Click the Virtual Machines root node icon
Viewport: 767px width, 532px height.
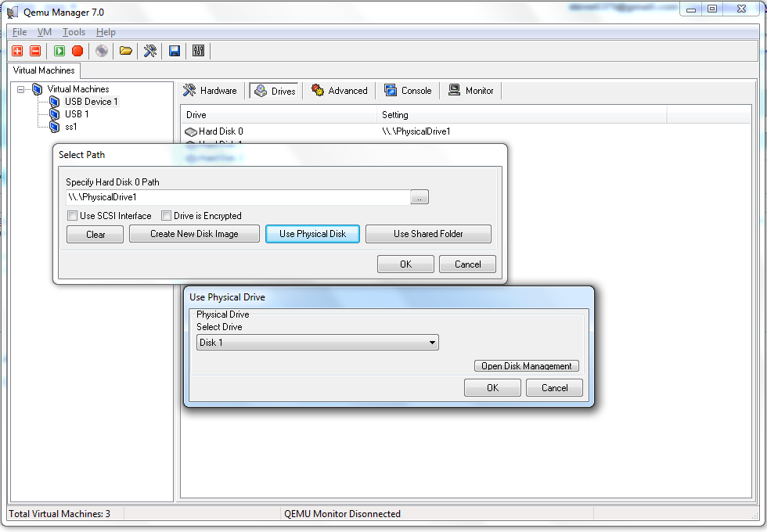coord(38,89)
